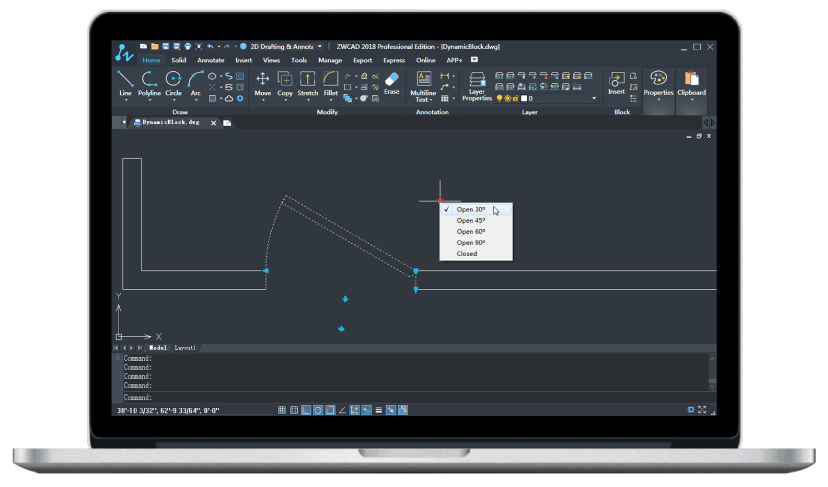Screen dimensions: 828x487
Task: Open the Clipboard panel
Action: click(x=691, y=84)
